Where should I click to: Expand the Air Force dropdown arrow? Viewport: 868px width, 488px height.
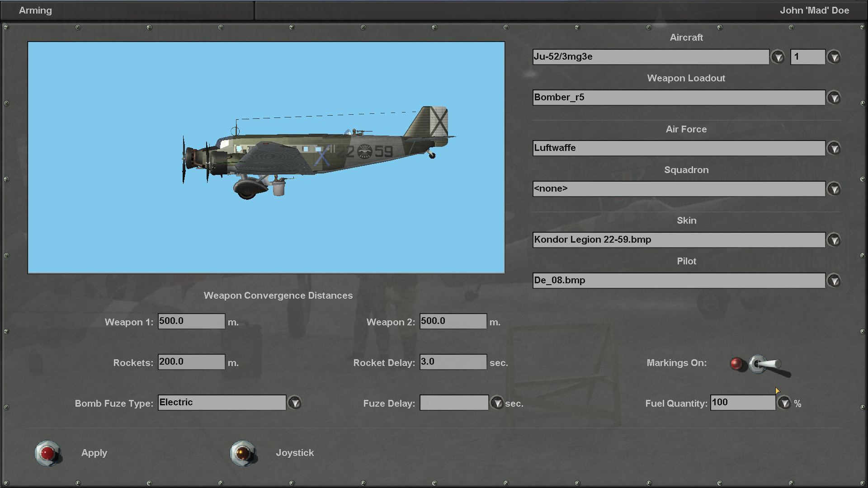point(834,148)
